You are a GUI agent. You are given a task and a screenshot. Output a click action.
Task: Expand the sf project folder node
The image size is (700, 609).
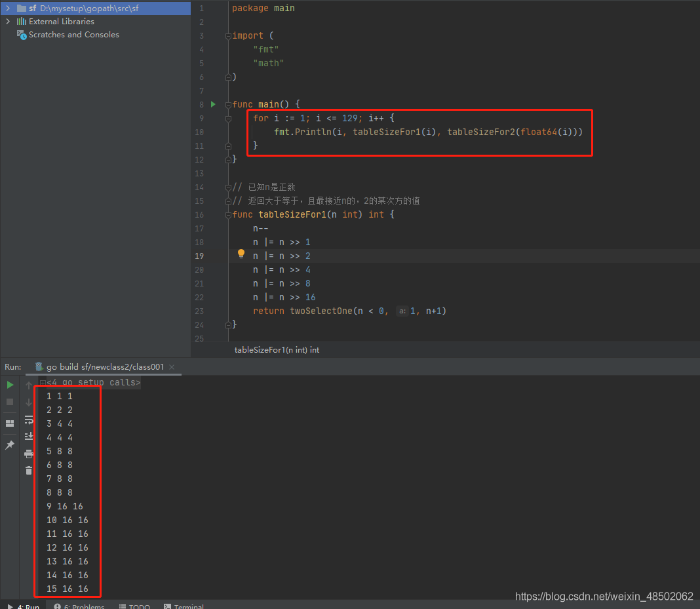point(8,8)
